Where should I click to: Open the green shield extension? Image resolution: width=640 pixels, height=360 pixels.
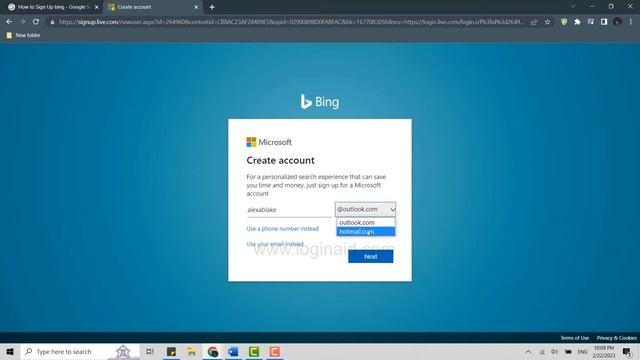(564, 22)
